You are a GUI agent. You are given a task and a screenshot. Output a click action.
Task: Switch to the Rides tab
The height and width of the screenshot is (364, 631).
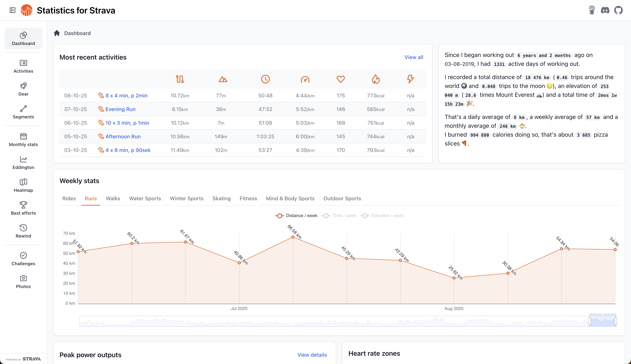point(69,198)
